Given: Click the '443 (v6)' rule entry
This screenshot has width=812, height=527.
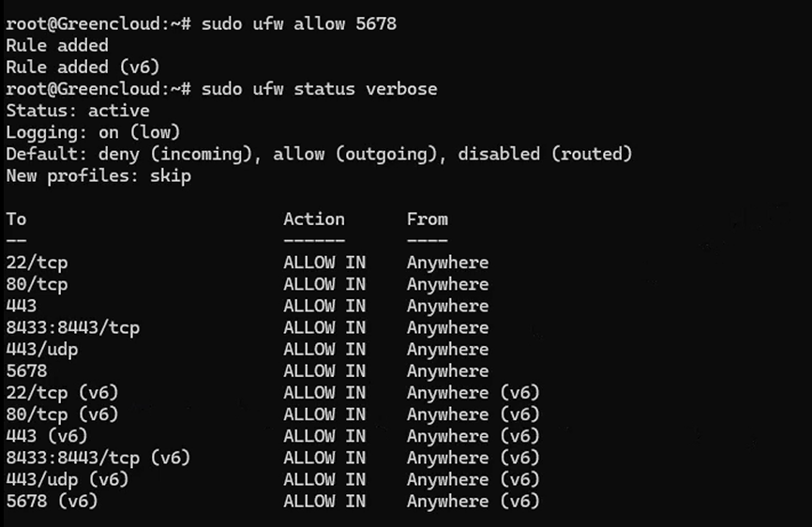Looking at the screenshot, I should (47, 436).
